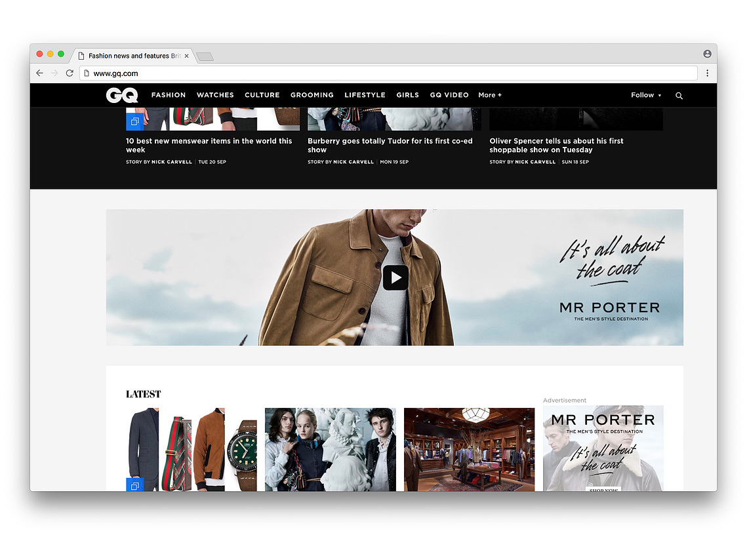Open the Chrome three-dot menu
This screenshot has width=747, height=560.
pos(708,73)
